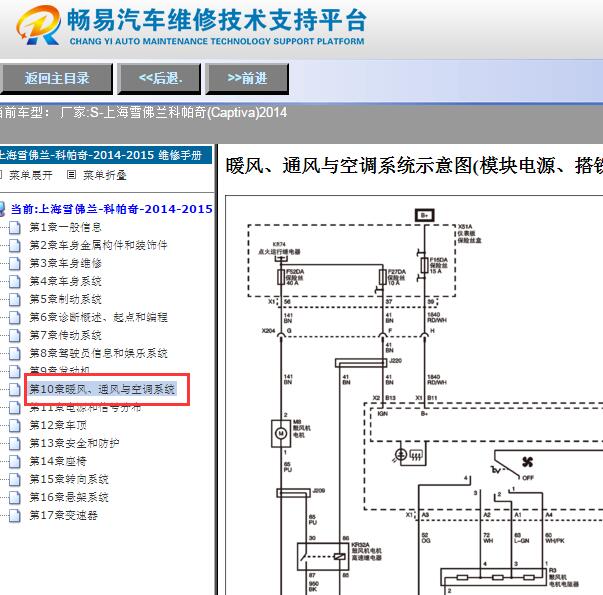Click F52DA 40A fuse in diagram

(x=281, y=277)
